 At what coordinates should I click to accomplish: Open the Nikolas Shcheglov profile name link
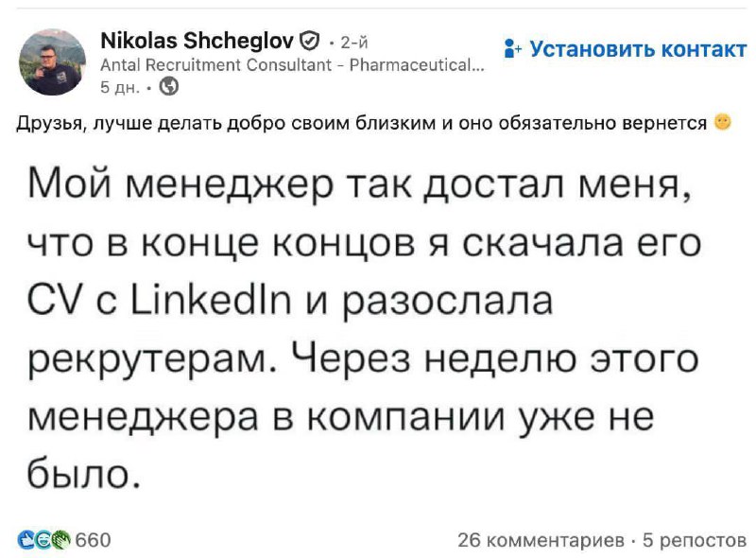coord(197,41)
